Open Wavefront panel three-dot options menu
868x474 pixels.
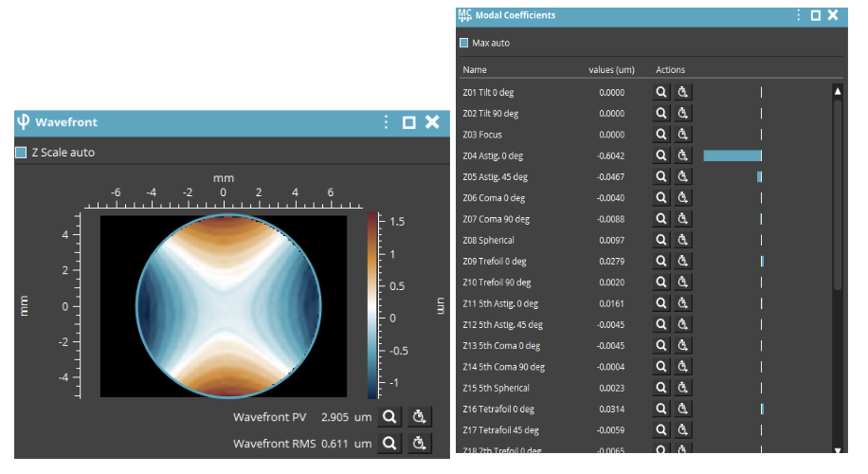coord(386,122)
